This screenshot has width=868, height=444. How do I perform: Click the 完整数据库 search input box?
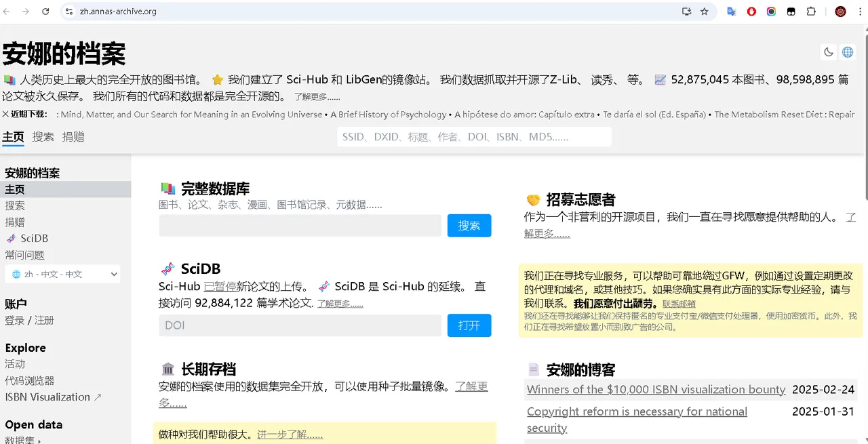300,226
